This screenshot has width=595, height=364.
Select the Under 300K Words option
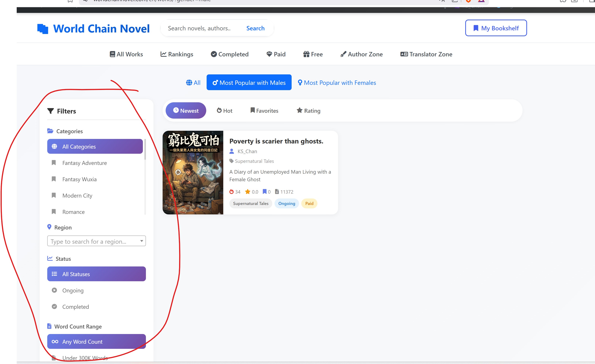pos(96,358)
